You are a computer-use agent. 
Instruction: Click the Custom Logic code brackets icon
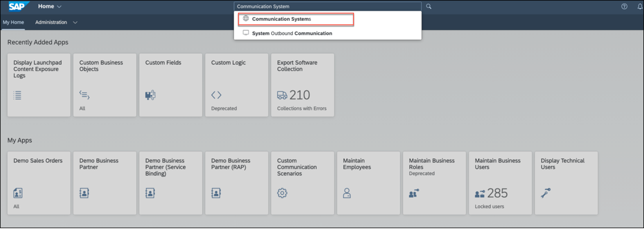(x=216, y=95)
